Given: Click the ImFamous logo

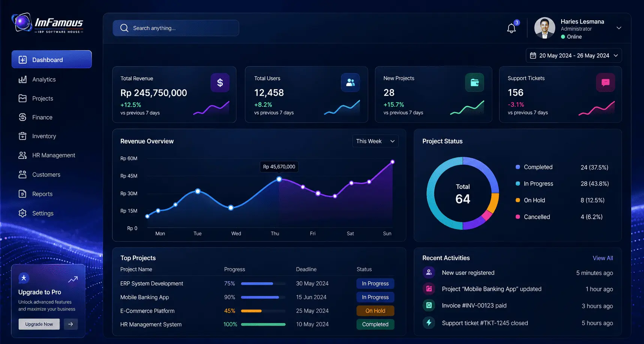Looking at the screenshot, I should pos(47,23).
